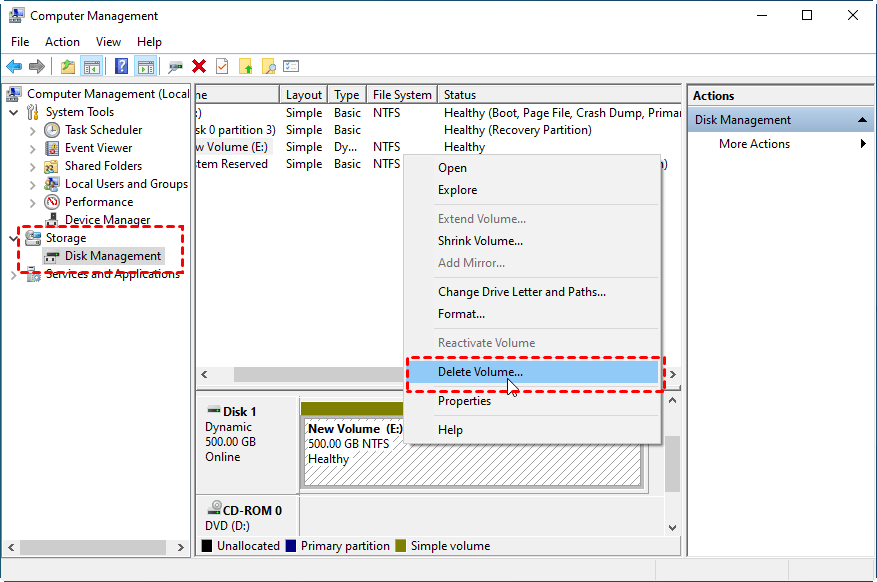Screen dimensions: 877x582
Task: Select Task Scheduler in the tree
Action: 103,130
